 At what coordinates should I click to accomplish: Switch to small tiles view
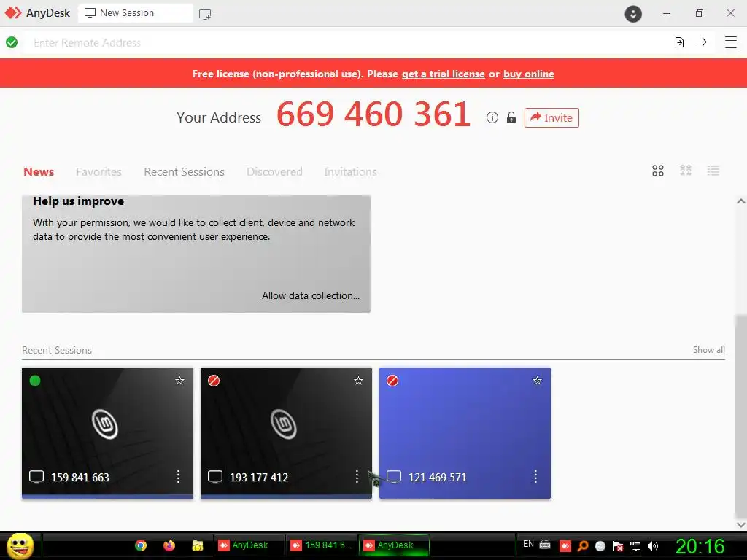[686, 171]
